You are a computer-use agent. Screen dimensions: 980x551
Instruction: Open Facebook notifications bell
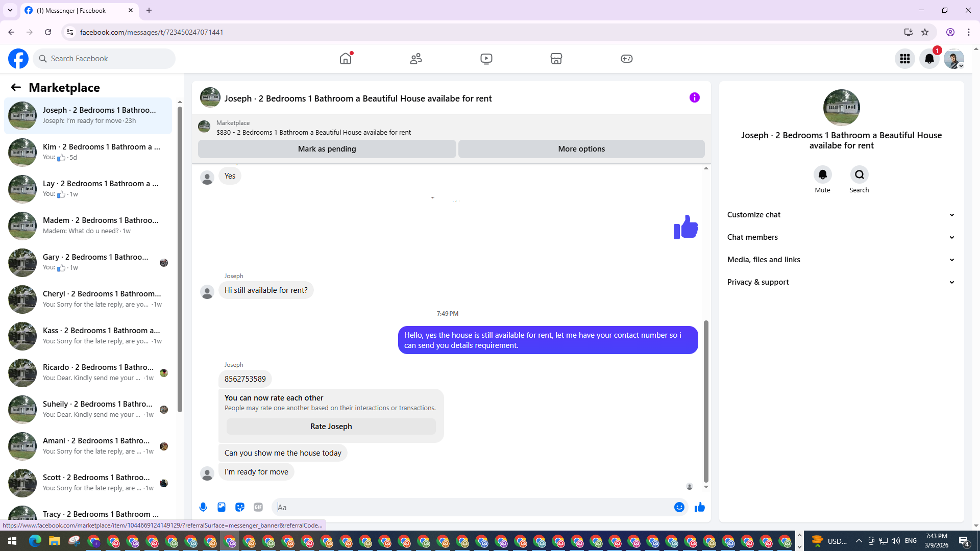[x=929, y=59]
